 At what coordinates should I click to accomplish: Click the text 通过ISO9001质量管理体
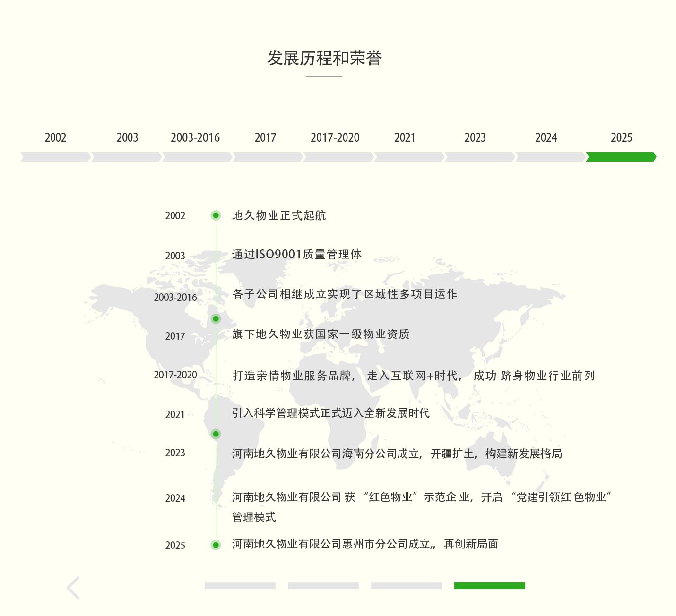(297, 254)
